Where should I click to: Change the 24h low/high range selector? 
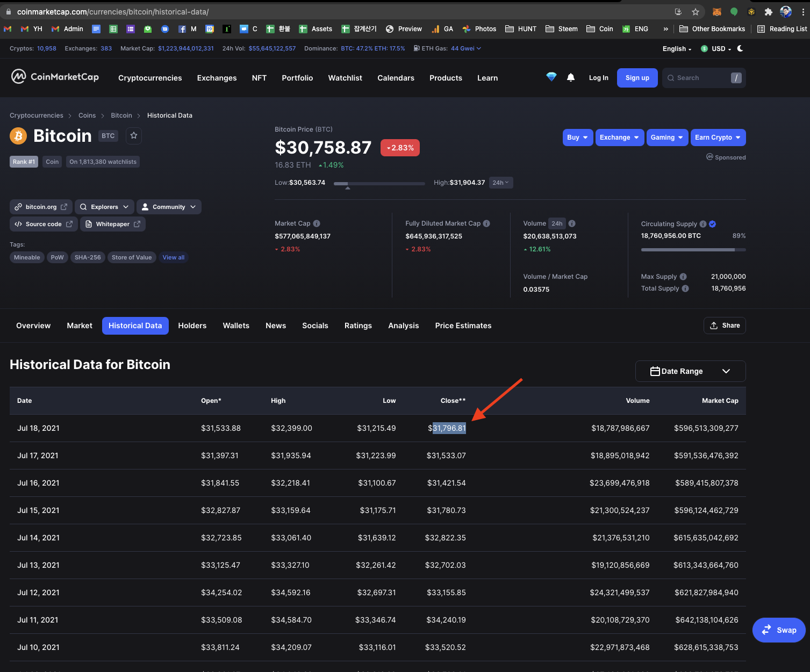(x=501, y=183)
